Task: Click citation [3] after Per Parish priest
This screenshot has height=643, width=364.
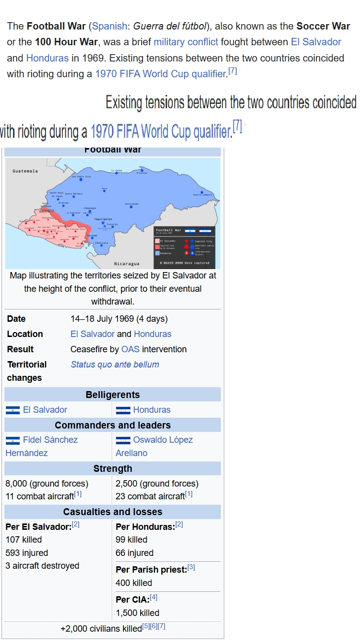Action: (x=191, y=567)
